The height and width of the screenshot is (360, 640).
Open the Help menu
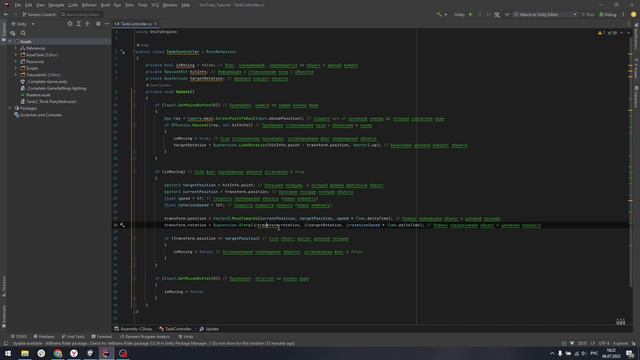[186, 5]
